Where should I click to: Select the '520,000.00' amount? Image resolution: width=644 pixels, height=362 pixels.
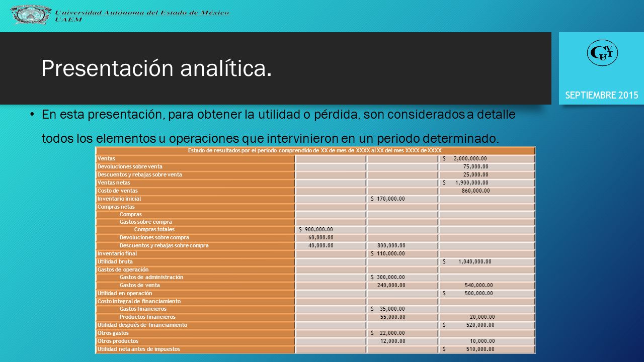click(x=480, y=325)
